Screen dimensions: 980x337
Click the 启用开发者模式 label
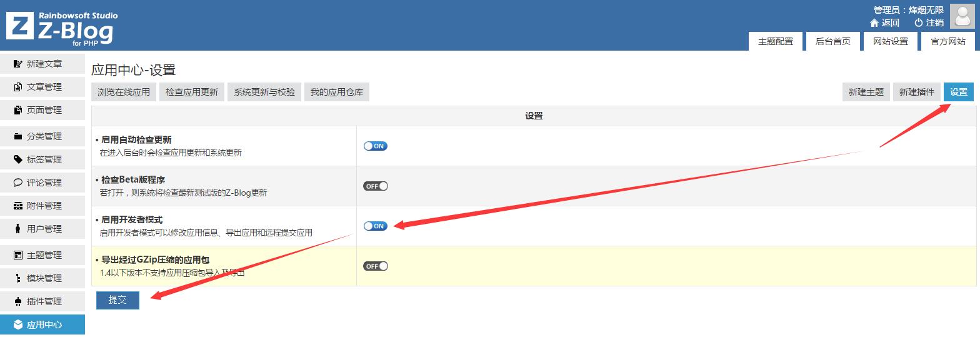[132, 220]
